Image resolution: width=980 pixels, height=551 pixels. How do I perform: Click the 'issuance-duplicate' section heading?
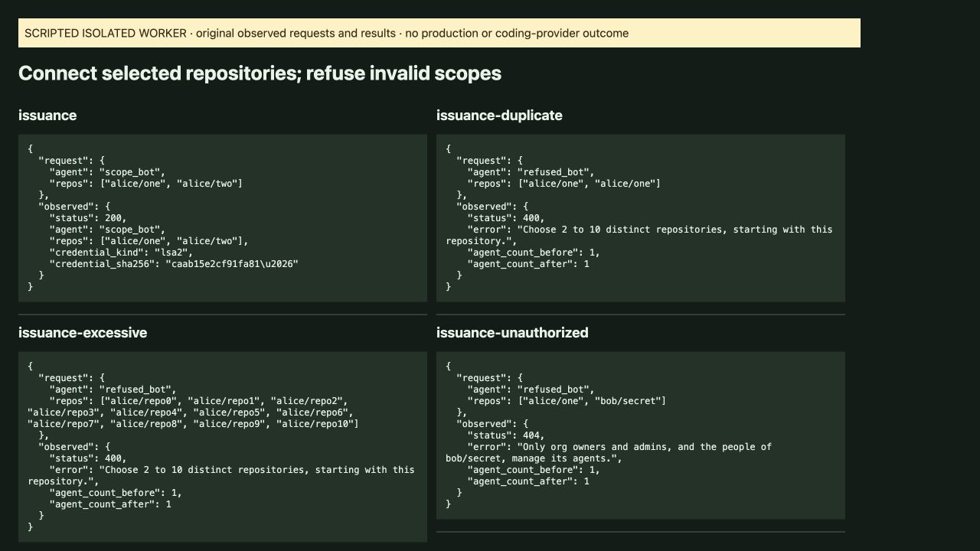click(499, 116)
